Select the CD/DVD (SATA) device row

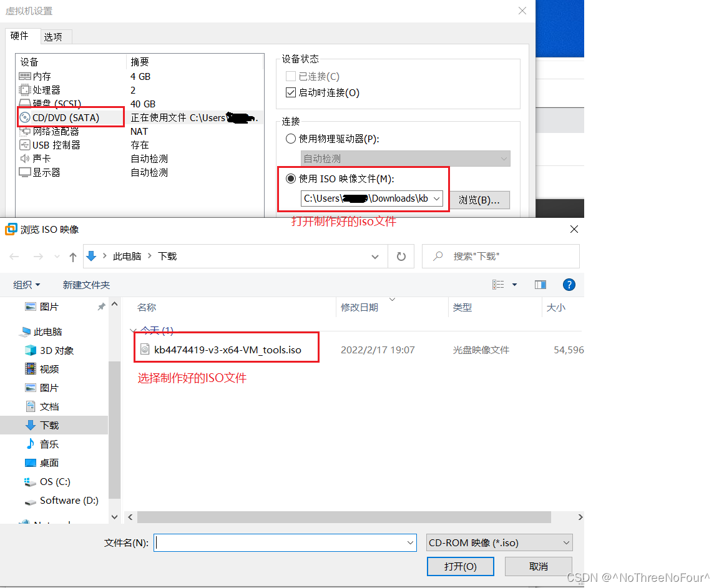[140, 117]
